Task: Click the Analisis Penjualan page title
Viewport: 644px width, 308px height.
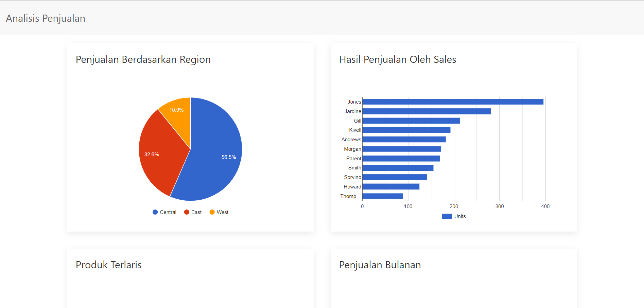Action: click(x=46, y=18)
